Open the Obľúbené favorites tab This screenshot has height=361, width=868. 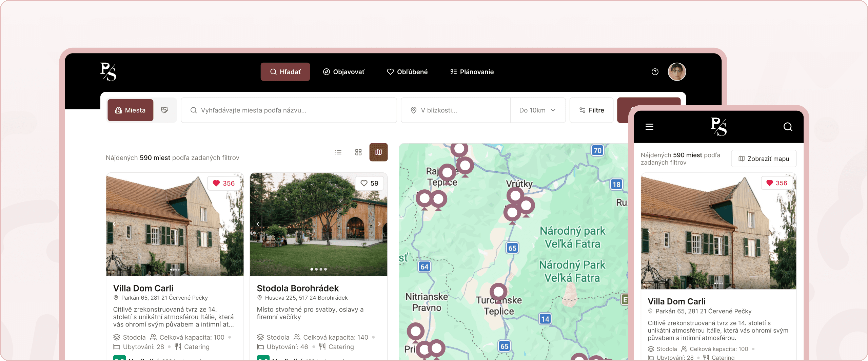click(x=407, y=72)
